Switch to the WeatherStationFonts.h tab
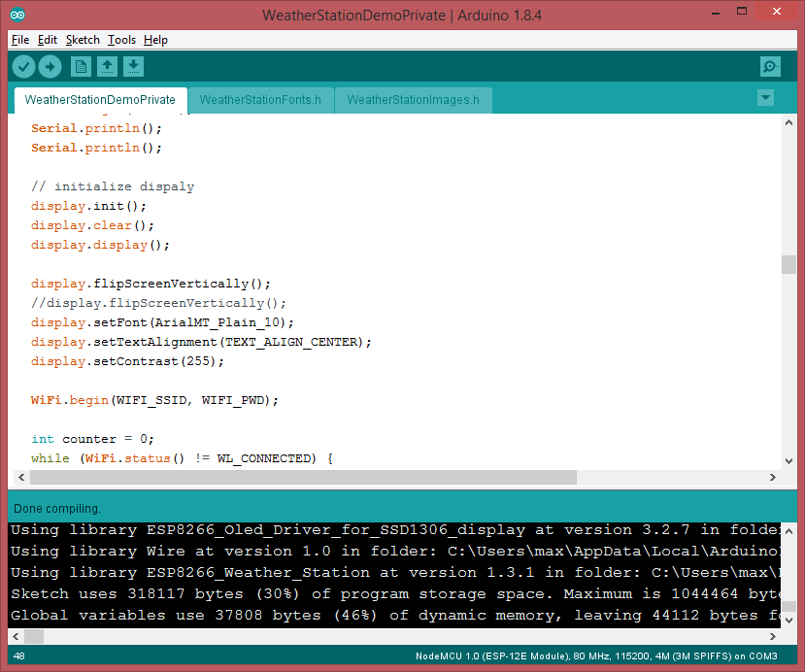Image resolution: width=805 pixels, height=672 pixels. [x=260, y=100]
